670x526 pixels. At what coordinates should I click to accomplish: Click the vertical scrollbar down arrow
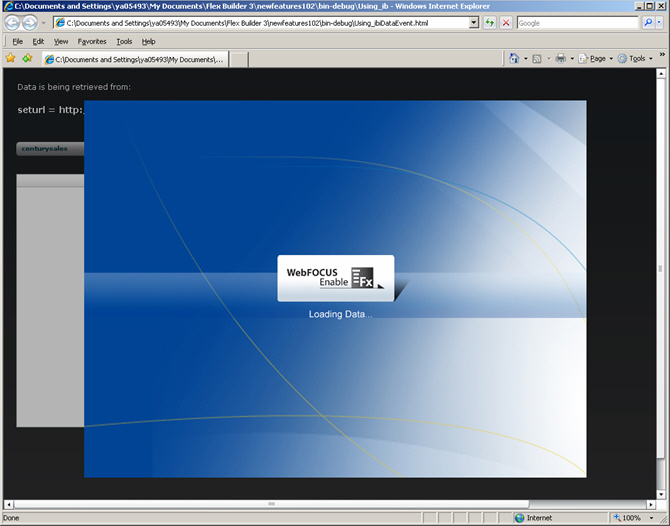(x=661, y=494)
